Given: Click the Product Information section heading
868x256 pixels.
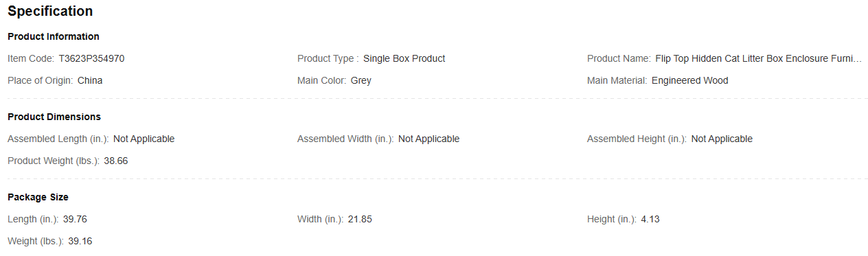Looking at the screenshot, I should 54,36.
